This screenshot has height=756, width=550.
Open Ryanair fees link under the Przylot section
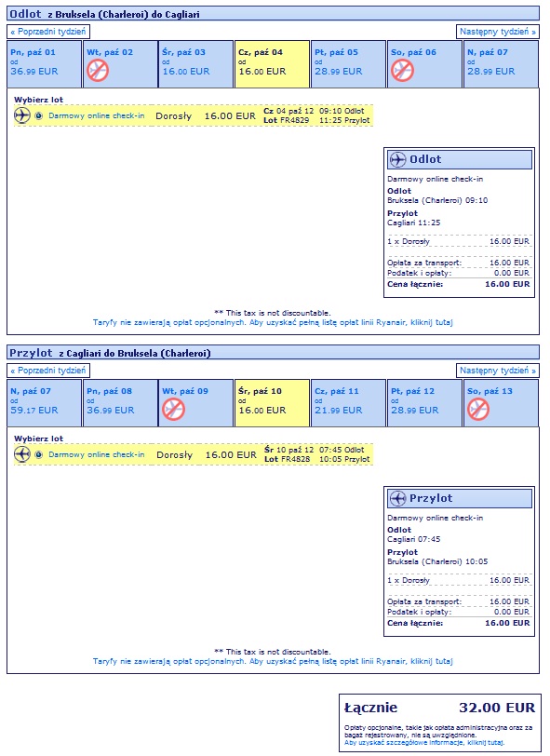[x=273, y=661]
